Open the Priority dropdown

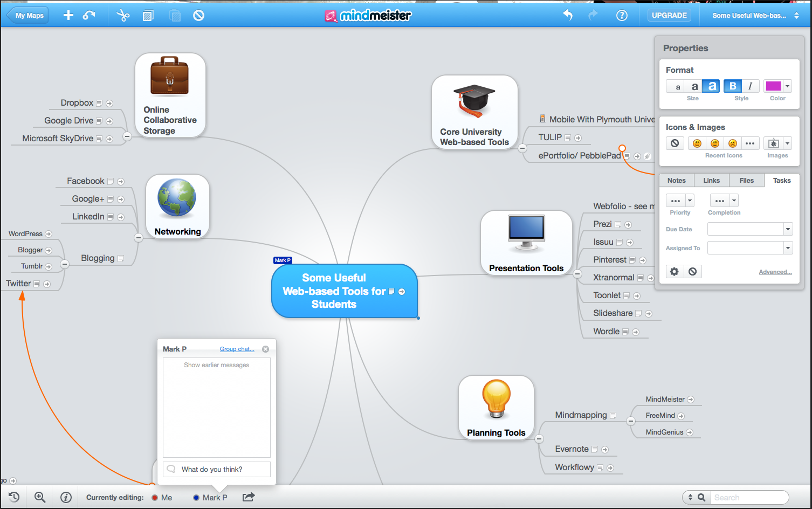tap(680, 201)
